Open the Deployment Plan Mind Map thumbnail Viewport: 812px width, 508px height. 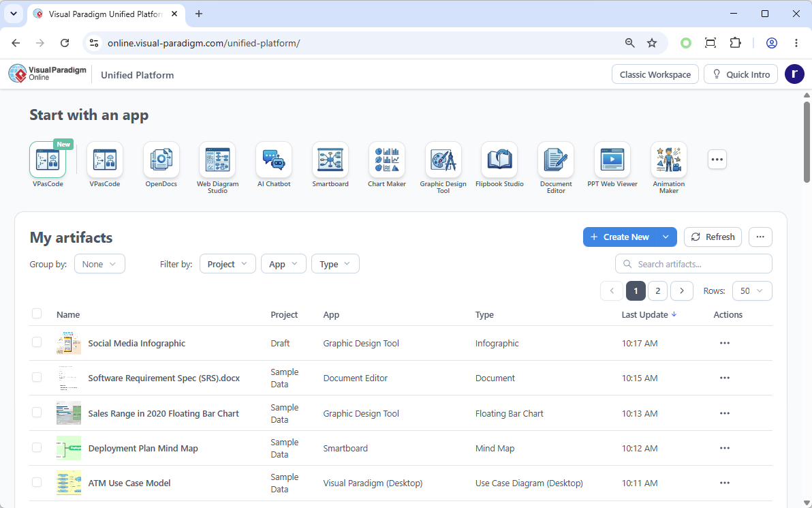(69, 448)
